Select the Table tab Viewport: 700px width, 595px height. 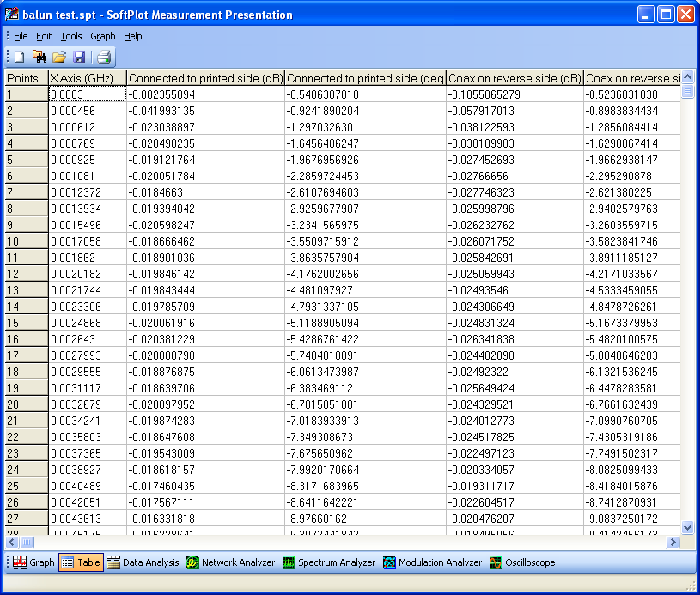(81, 562)
